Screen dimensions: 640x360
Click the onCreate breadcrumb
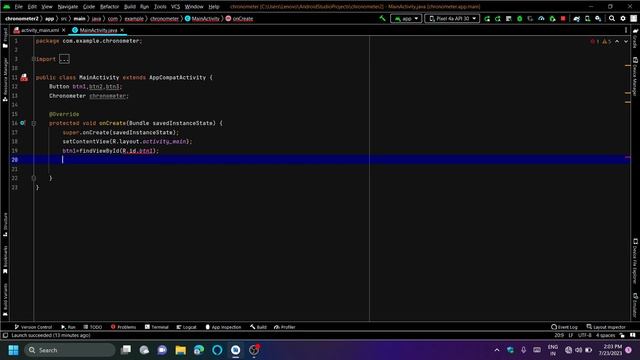[240, 18]
